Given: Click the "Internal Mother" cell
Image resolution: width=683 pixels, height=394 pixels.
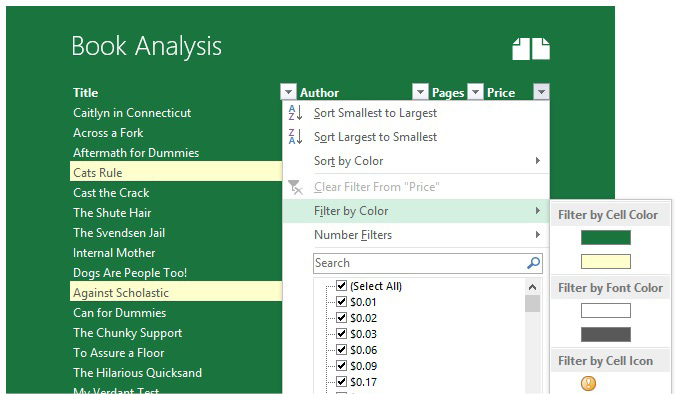Looking at the screenshot, I should [x=114, y=253].
